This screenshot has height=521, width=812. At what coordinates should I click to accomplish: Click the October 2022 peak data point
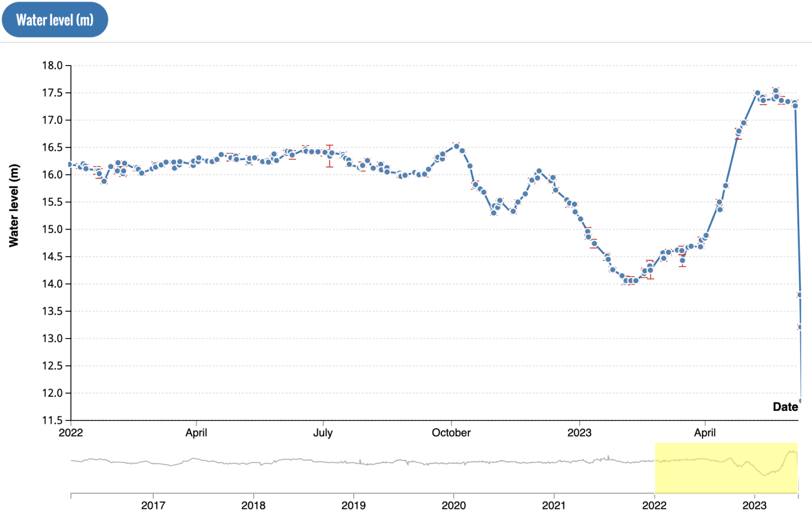(456, 146)
